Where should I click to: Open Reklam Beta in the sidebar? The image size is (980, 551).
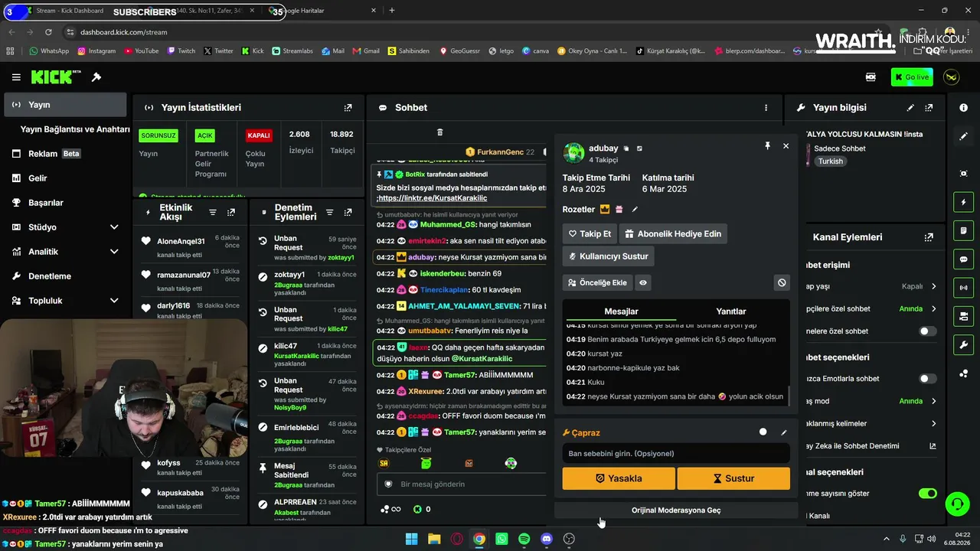(66, 154)
